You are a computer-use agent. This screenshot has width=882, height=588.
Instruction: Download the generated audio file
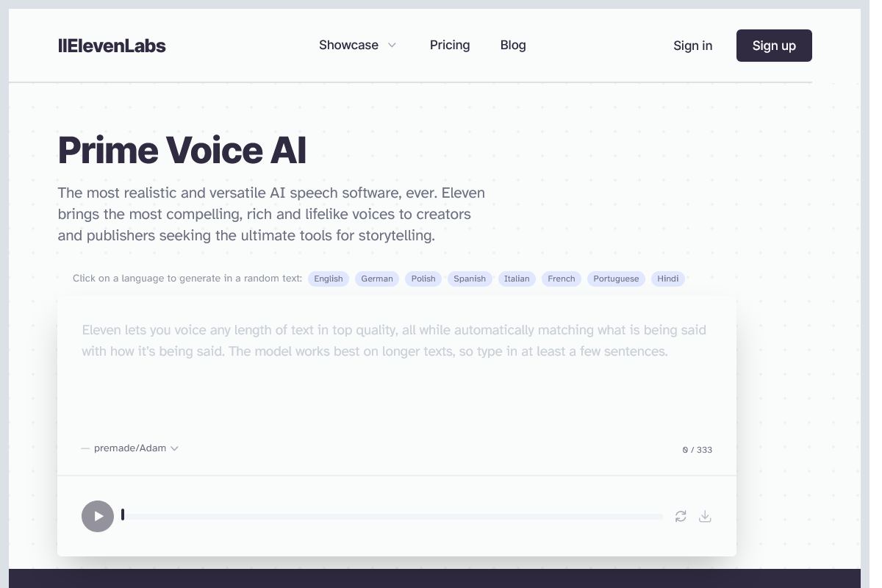pos(705,516)
